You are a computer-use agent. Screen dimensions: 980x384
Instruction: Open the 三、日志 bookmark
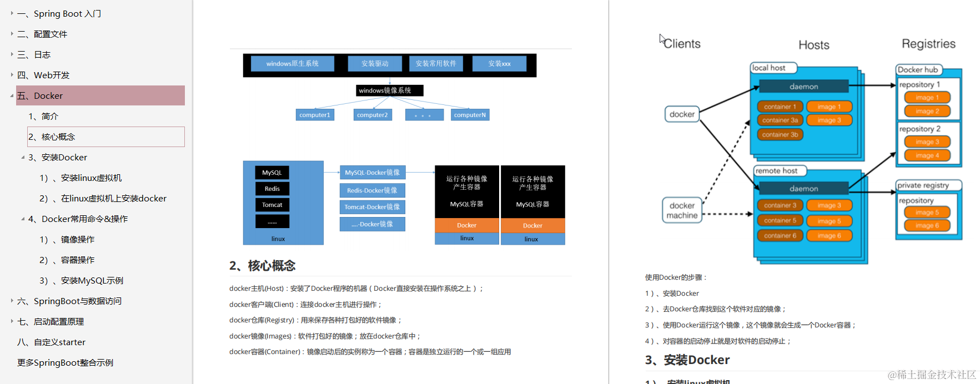pyautogui.click(x=34, y=54)
